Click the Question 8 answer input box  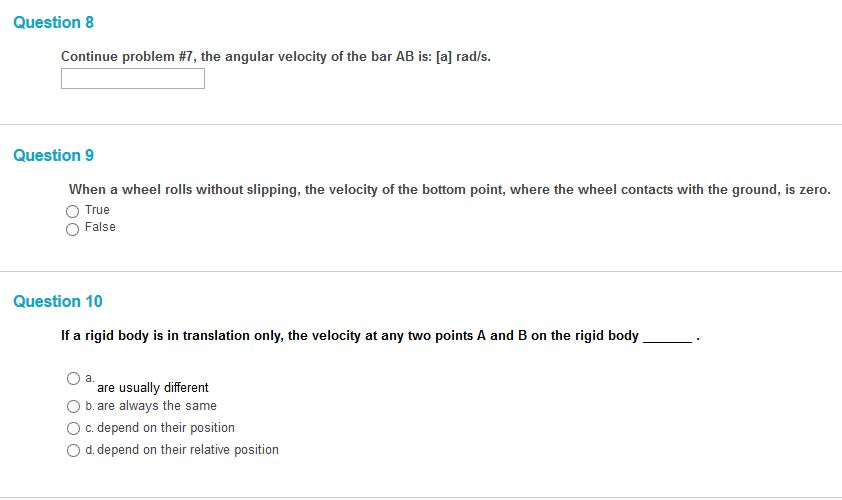point(133,79)
